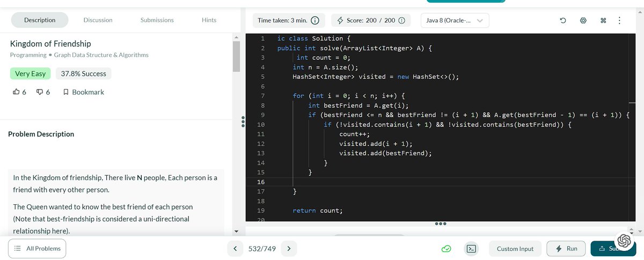Click the Problem Description heading
Viewport: 644px width, 260px height.
pos(41,134)
